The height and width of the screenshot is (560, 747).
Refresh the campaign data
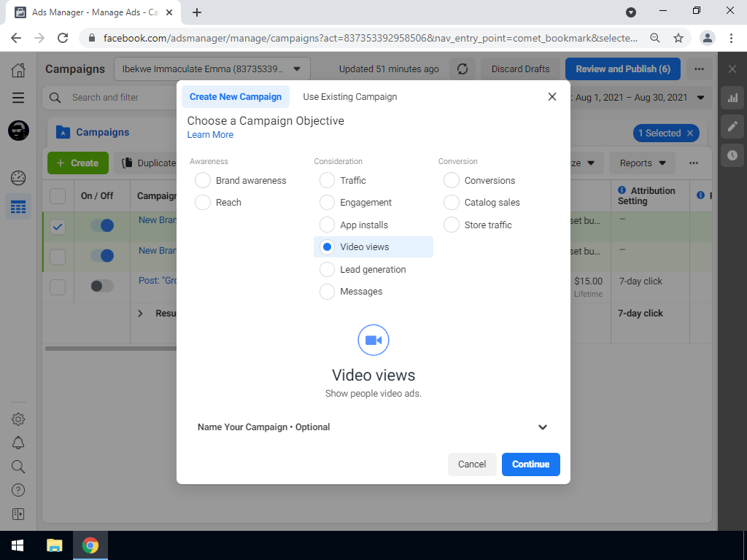(x=462, y=69)
